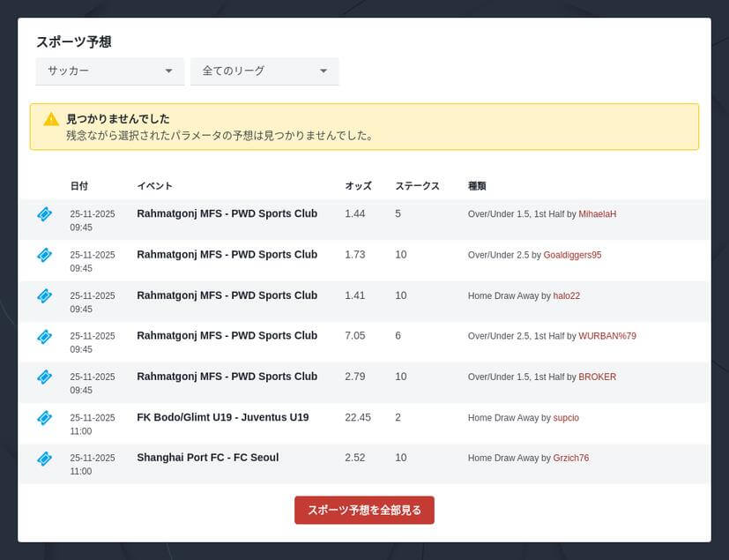The height and width of the screenshot is (560, 729).
Task: Select the ticket icon for Goaldiggers95's Over/Under 2.5 tip
Action: [x=44, y=255]
